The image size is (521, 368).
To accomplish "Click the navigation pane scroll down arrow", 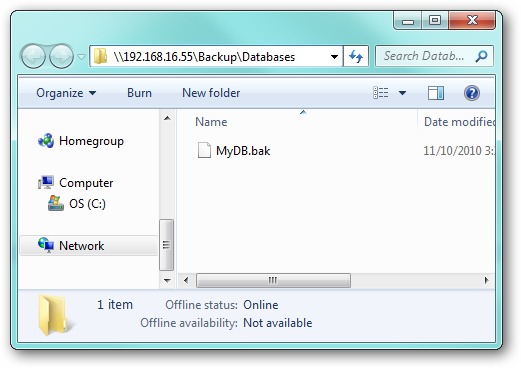I will pyautogui.click(x=168, y=281).
